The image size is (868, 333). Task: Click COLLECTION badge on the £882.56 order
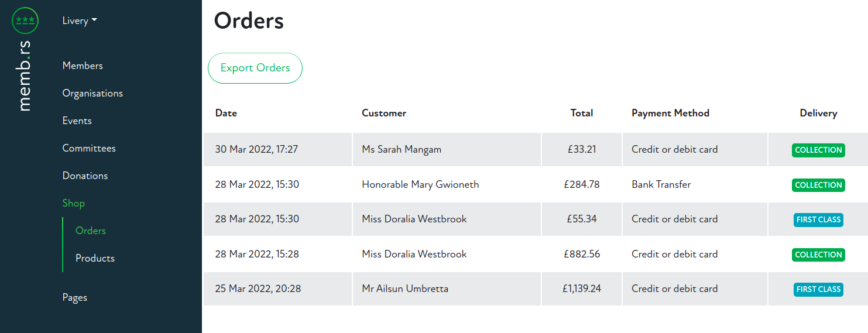[x=818, y=255]
